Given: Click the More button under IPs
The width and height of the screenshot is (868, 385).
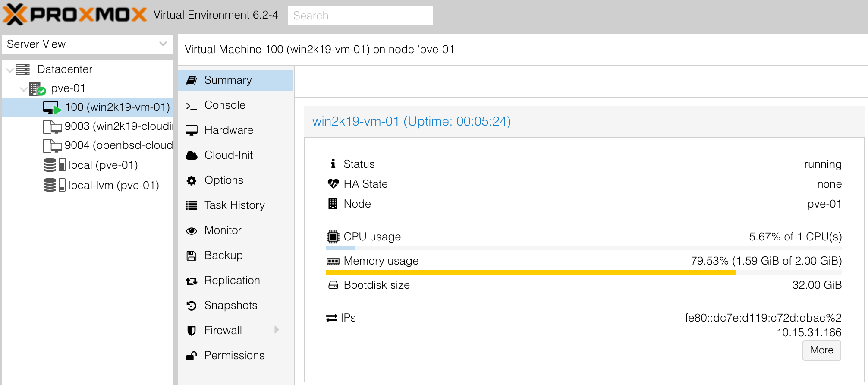Looking at the screenshot, I should [821, 350].
